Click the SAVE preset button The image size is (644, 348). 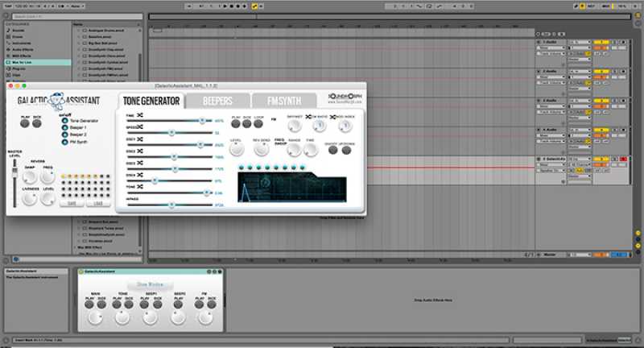pos(72,204)
